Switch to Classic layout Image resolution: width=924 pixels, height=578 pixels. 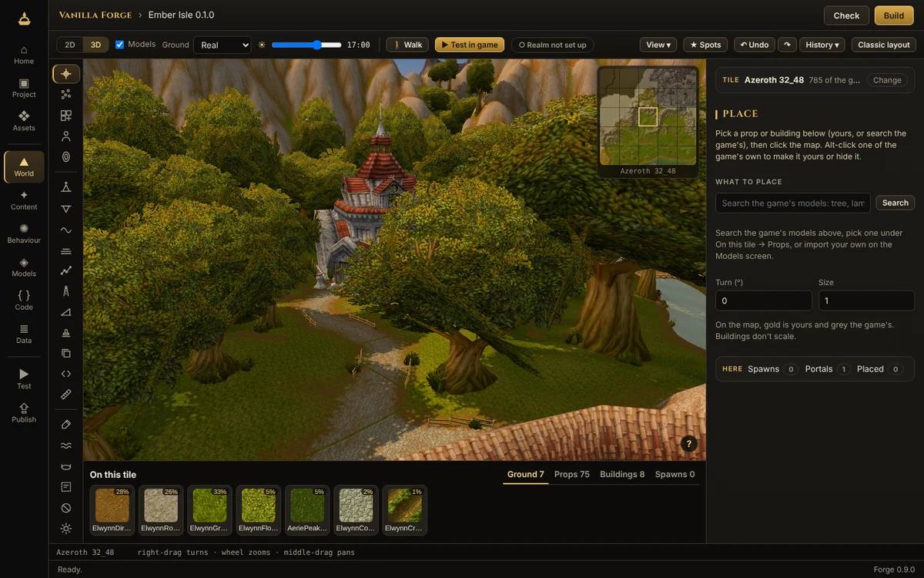(x=884, y=45)
